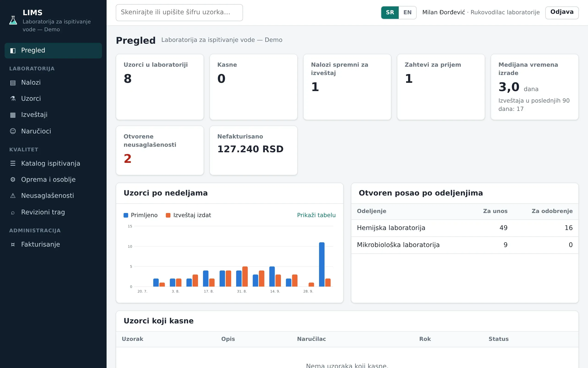Viewport: 588px width, 368px height.
Task: Select Katalog ispitivanja menu item
Action: 53,163
